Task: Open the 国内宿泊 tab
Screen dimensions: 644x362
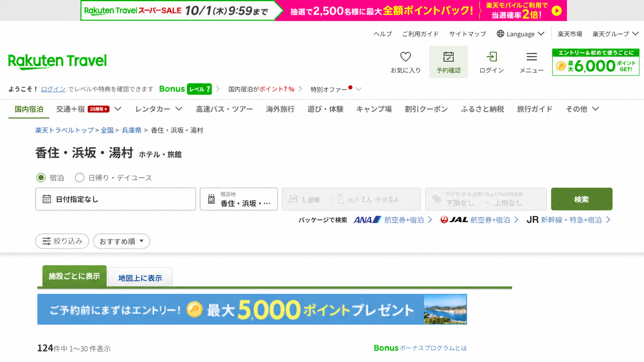Action: pyautogui.click(x=29, y=109)
